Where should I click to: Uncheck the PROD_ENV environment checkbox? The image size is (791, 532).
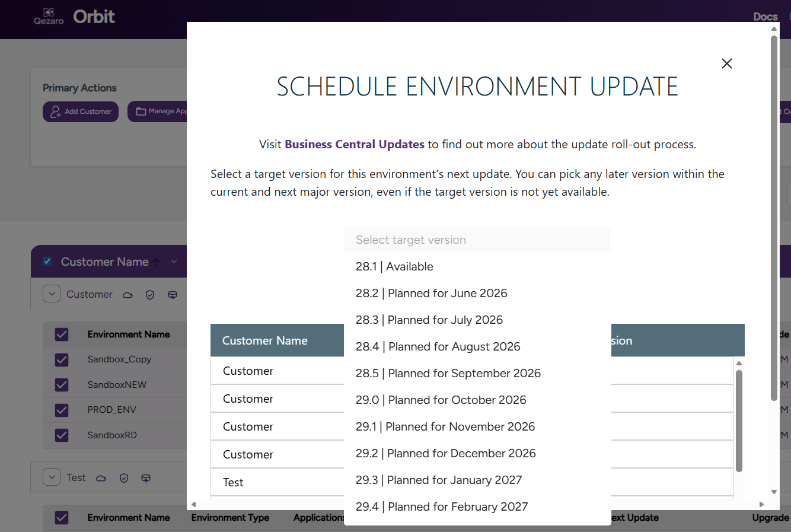point(62,410)
